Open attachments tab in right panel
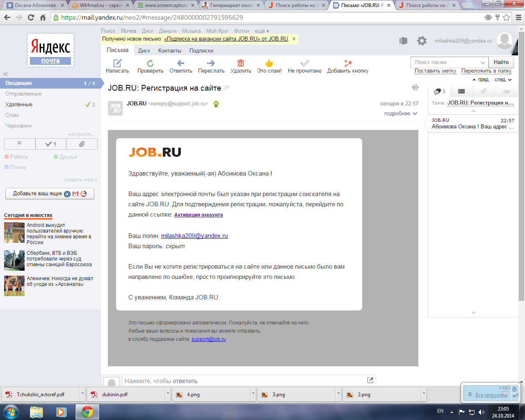 pyautogui.click(x=484, y=91)
